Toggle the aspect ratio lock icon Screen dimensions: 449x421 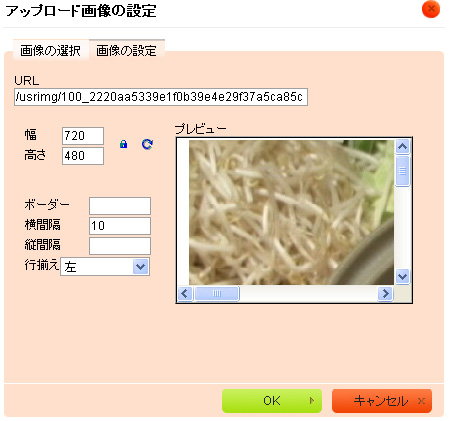coord(123,144)
